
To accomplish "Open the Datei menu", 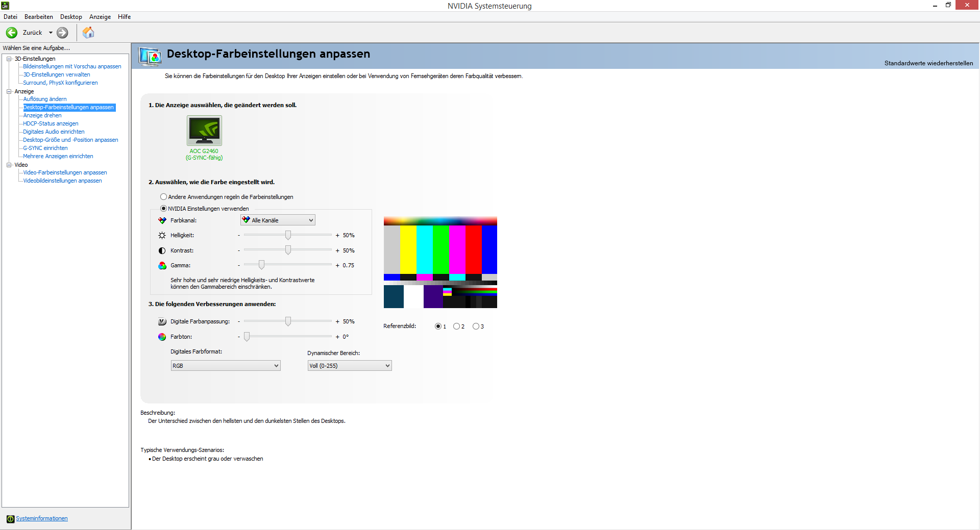I will (10, 17).
